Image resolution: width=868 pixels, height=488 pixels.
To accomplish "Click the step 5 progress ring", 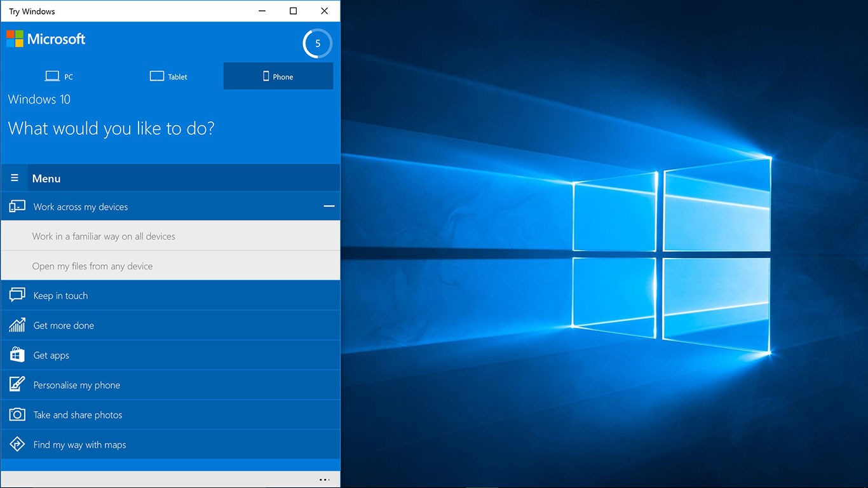I will (317, 43).
